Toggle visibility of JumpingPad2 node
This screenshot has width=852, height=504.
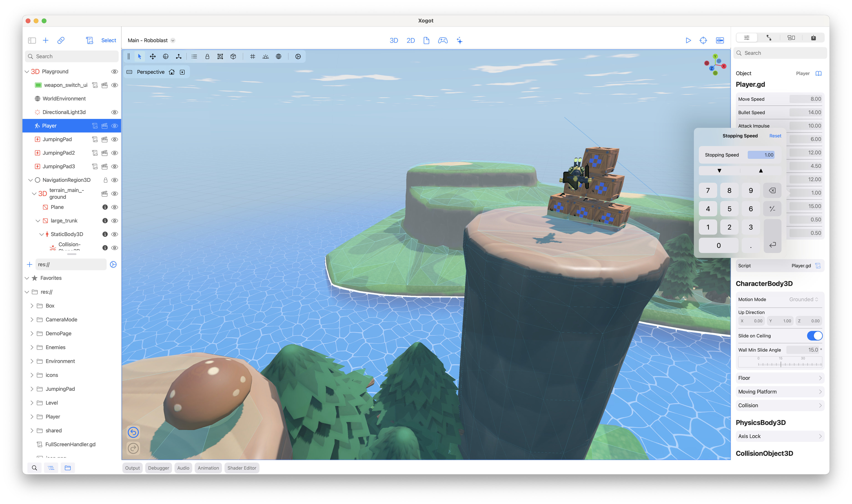114,153
